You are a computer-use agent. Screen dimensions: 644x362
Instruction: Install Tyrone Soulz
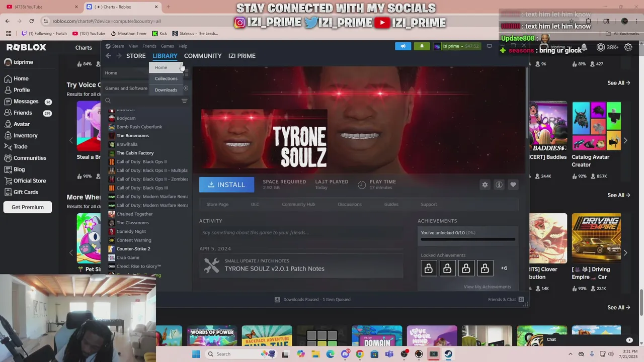click(x=227, y=185)
